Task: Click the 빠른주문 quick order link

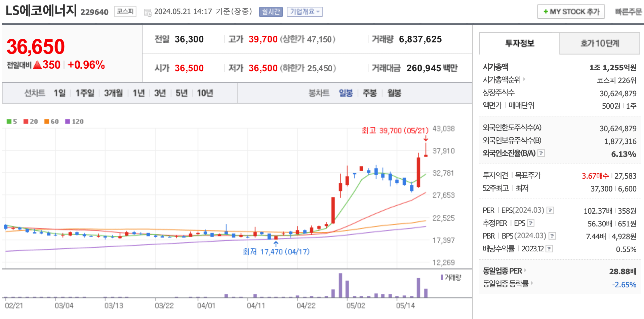Action: 628,12
